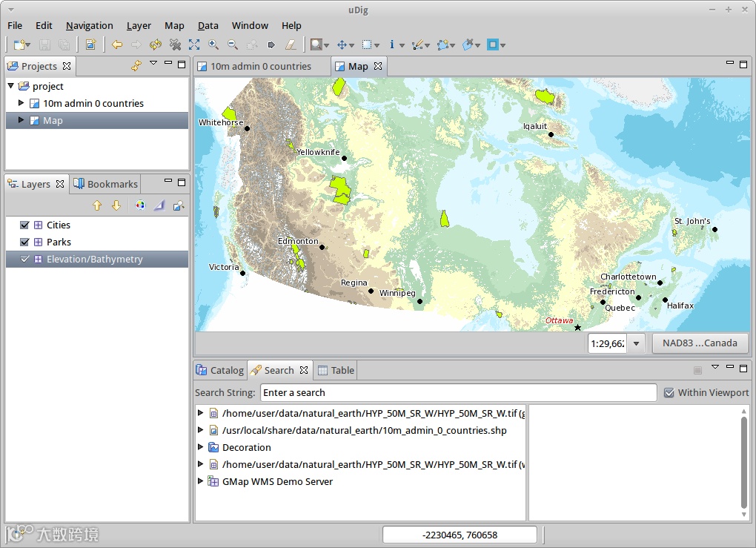Move layer up with yellow up arrow
Viewport: 756px width, 548px height.
pos(97,205)
